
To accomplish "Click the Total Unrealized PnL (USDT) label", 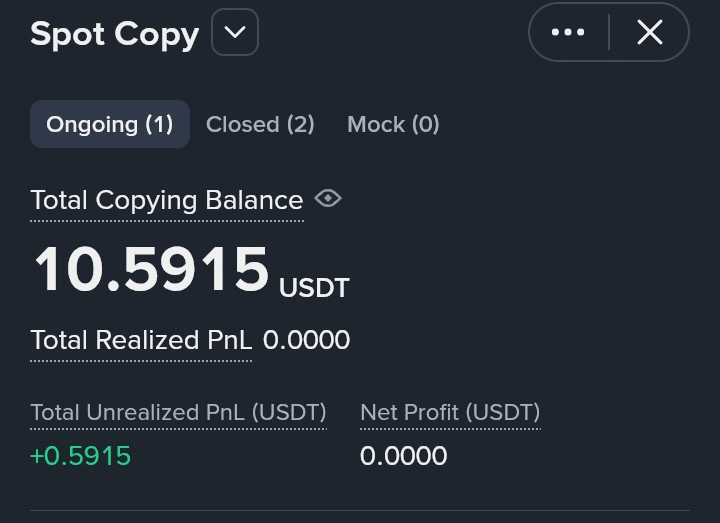I will pyautogui.click(x=178, y=412).
